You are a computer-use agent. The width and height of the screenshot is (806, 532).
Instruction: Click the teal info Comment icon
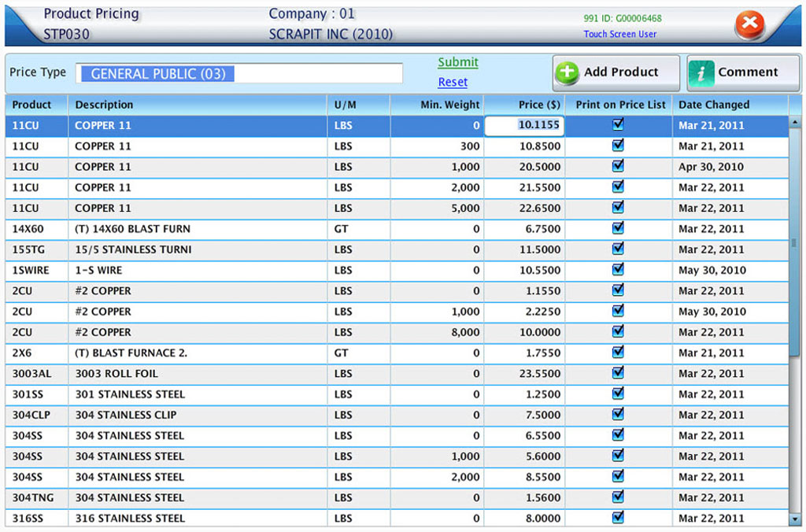click(701, 72)
